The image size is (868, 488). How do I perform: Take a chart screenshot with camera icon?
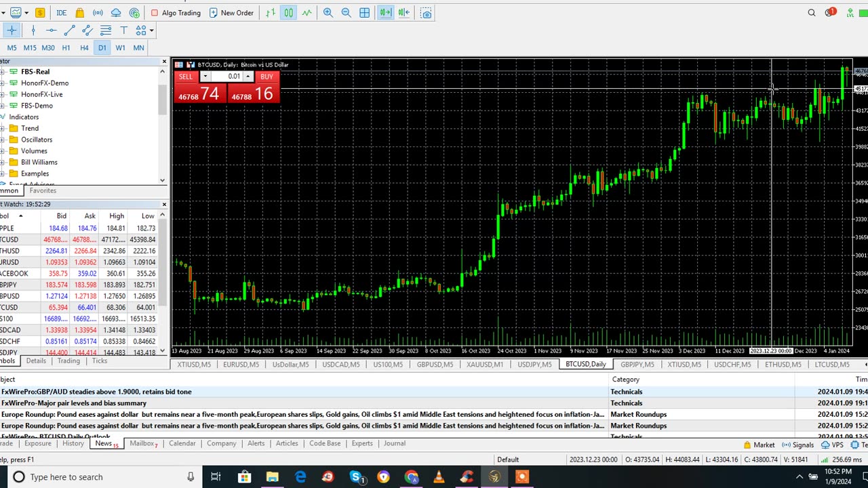pos(426,13)
